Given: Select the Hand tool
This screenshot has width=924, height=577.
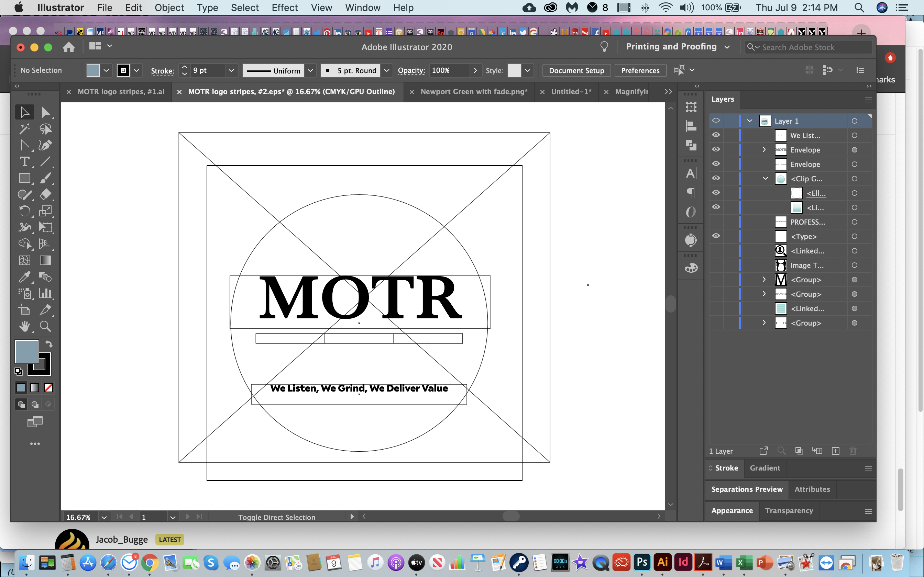Looking at the screenshot, I should pyautogui.click(x=24, y=326).
